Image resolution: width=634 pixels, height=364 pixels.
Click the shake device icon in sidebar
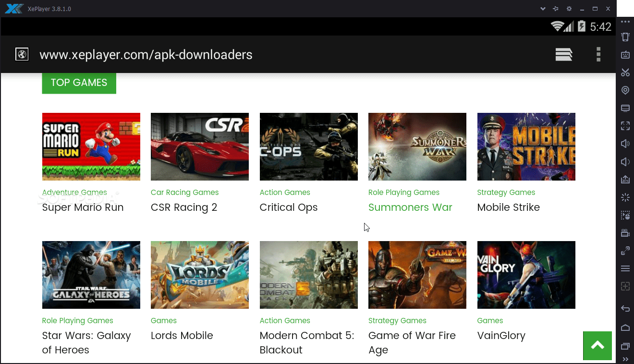click(x=625, y=37)
